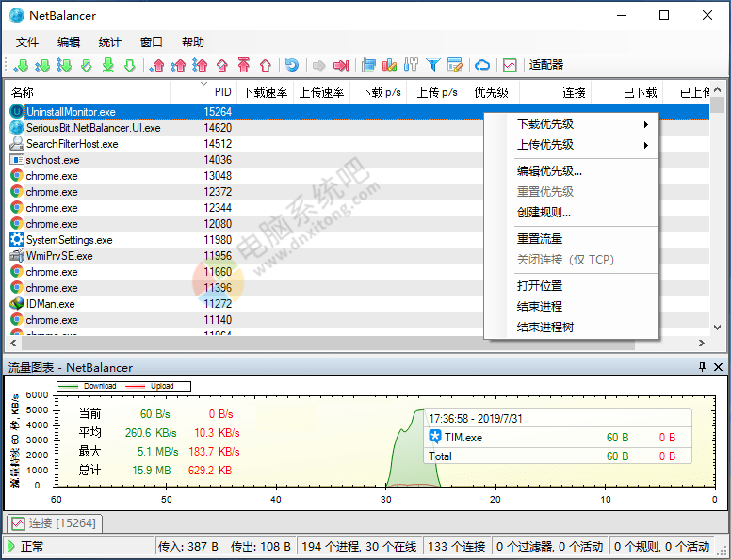Sort by 上传速率 column header

point(321,92)
